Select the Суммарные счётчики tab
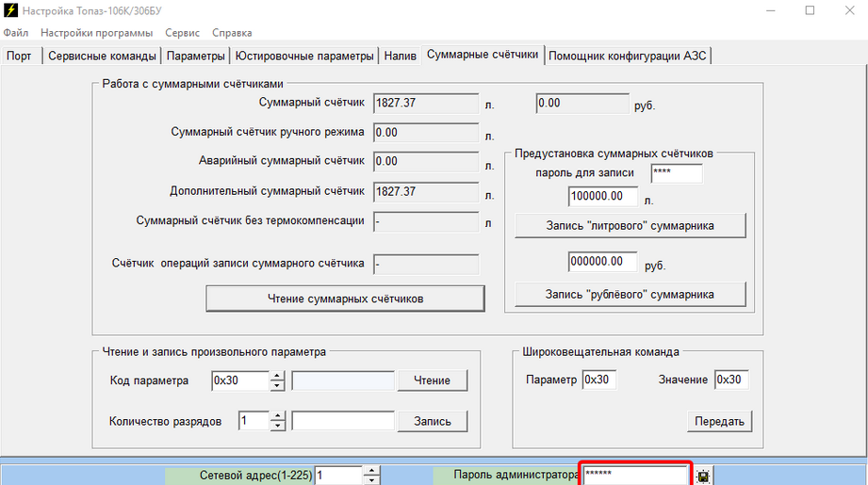 (483, 55)
